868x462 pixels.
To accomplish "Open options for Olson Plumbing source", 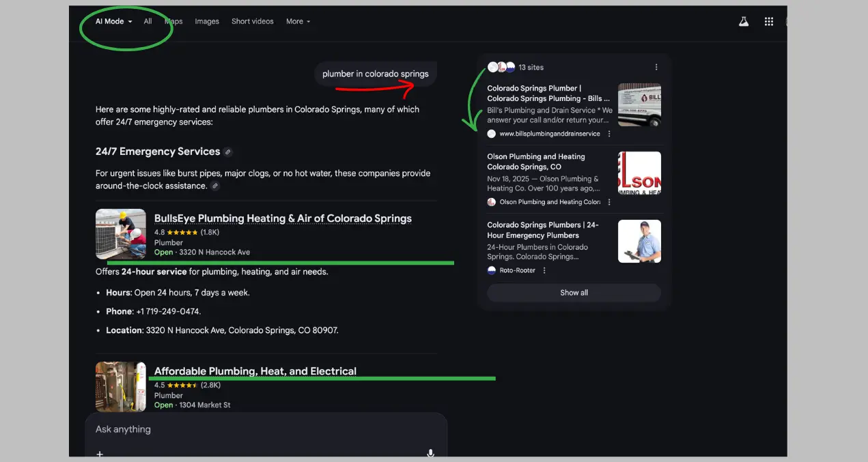I will coord(609,202).
